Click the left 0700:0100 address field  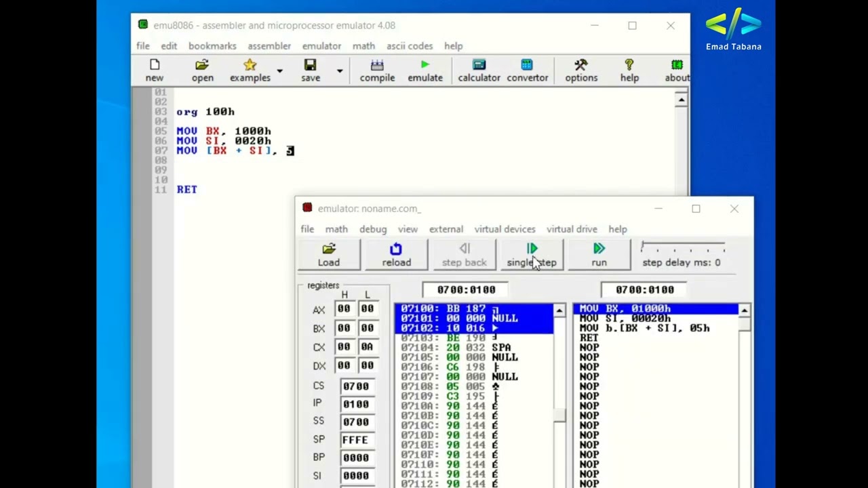pyautogui.click(x=466, y=289)
